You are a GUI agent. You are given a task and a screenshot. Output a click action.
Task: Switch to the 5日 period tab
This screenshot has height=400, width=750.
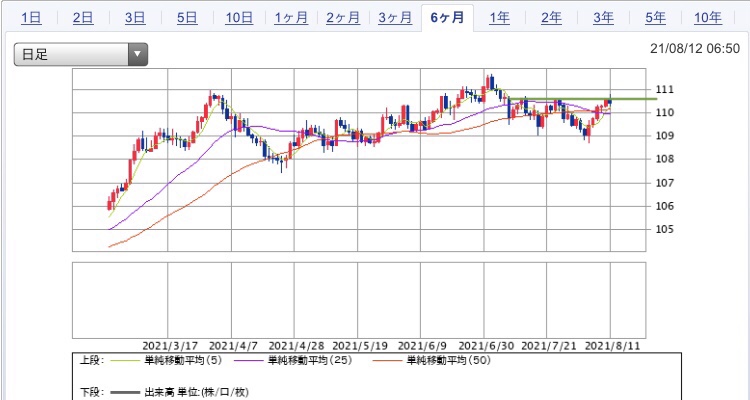187,18
